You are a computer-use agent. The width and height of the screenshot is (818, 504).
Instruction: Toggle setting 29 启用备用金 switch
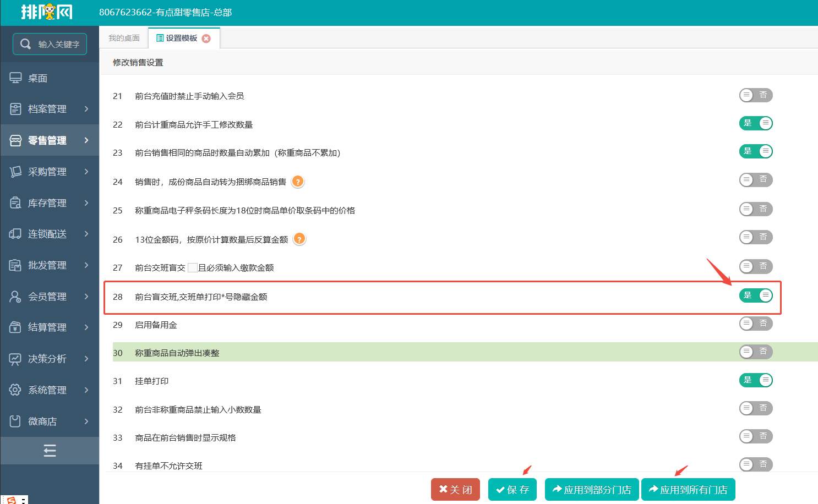pyautogui.click(x=756, y=324)
